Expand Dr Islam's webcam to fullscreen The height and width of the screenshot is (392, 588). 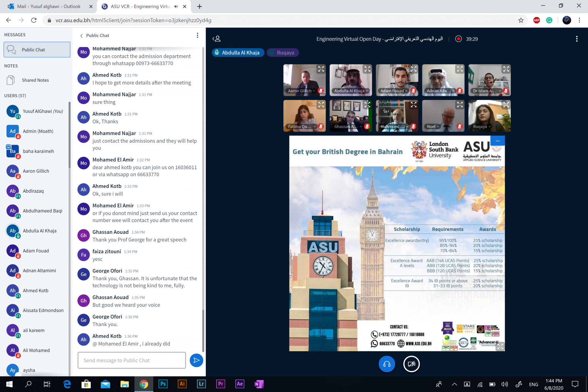(506, 69)
